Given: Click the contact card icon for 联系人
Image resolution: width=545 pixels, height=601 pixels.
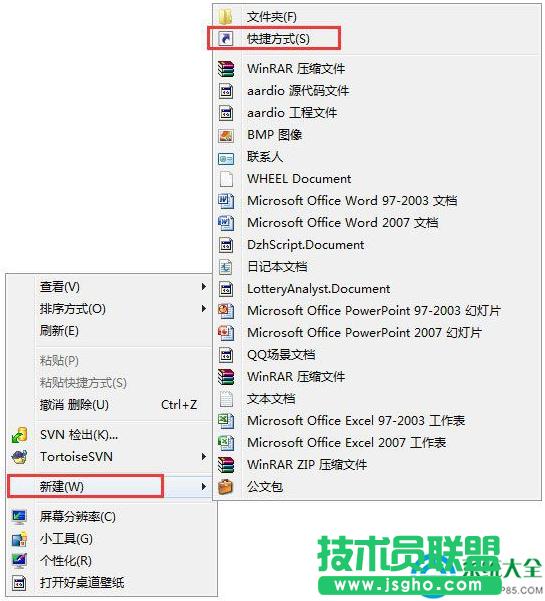Looking at the screenshot, I should point(226,157).
